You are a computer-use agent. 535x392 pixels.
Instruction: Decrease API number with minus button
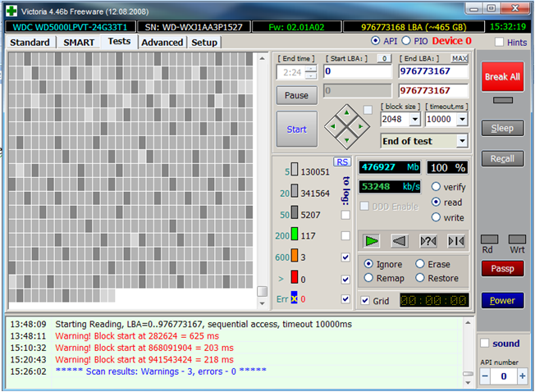click(x=485, y=376)
